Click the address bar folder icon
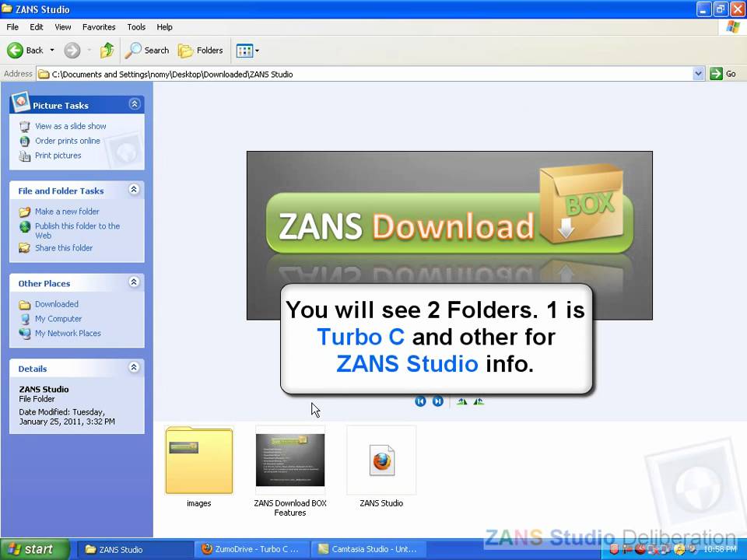 pos(44,74)
